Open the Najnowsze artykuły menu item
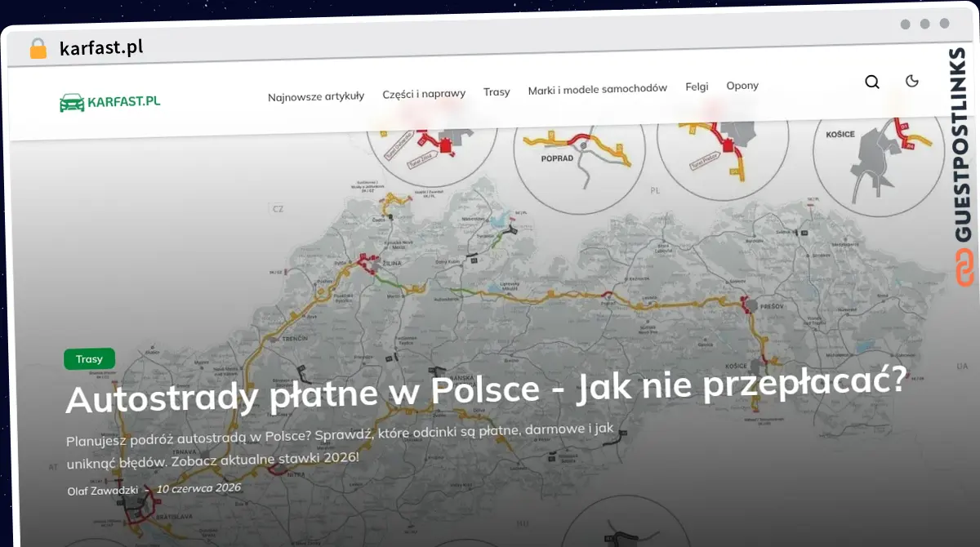 coord(316,96)
